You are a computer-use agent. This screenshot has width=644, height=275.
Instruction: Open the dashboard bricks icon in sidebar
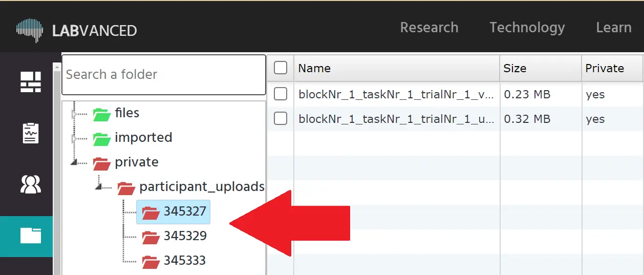tap(31, 82)
